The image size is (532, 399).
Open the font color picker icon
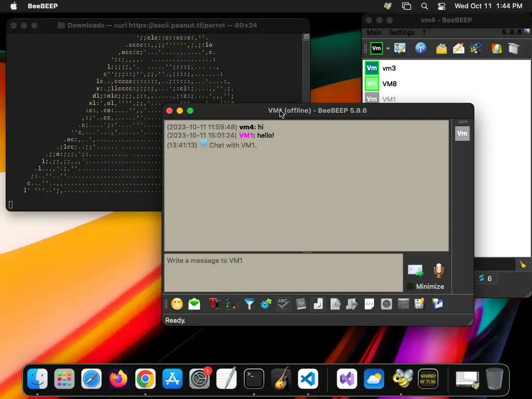pos(232,304)
